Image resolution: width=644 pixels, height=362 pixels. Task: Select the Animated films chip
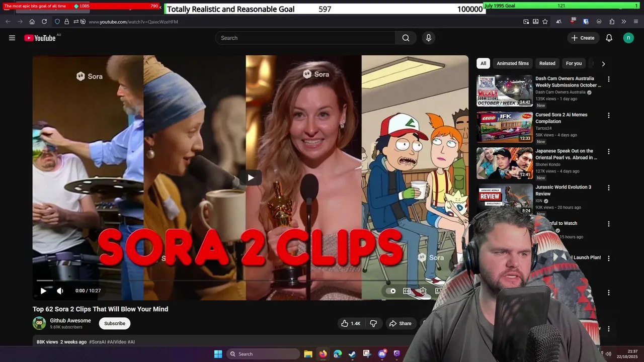tap(513, 63)
